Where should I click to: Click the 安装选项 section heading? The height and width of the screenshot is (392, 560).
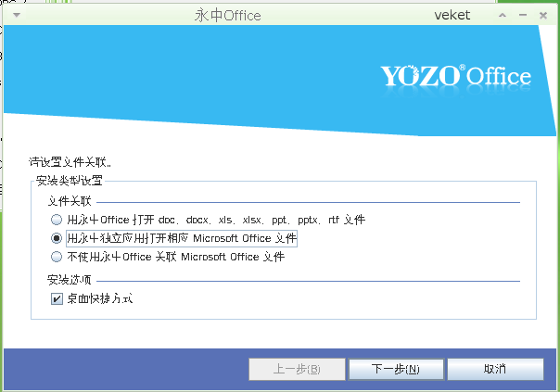(70, 280)
